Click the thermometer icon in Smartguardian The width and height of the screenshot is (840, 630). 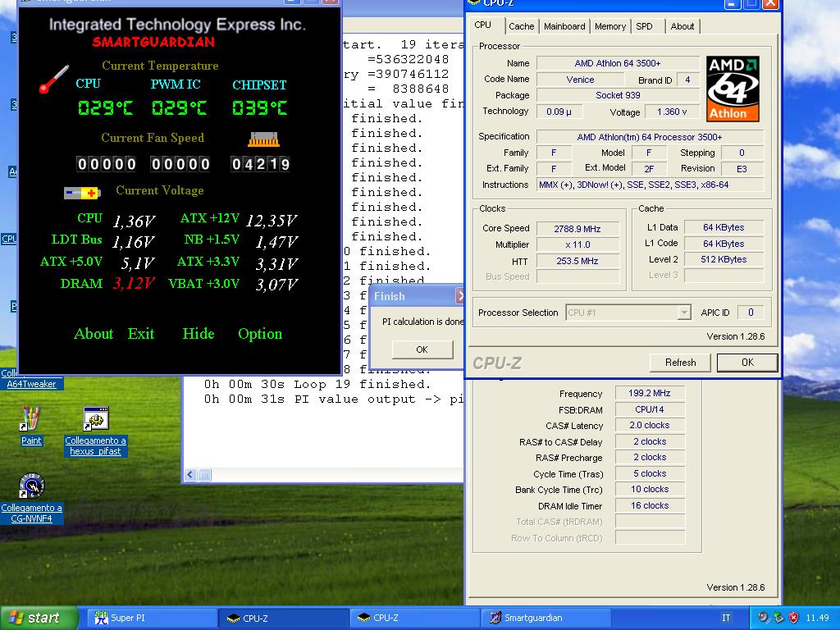54,80
